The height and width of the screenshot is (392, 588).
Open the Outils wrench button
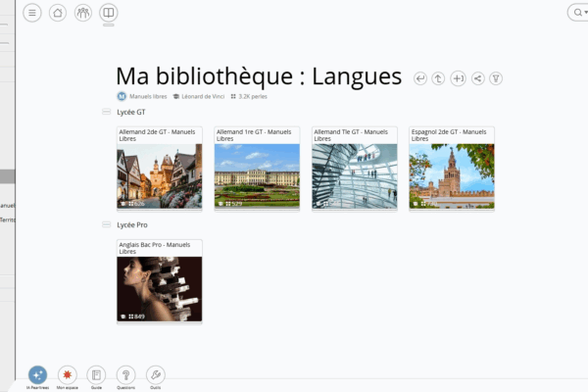155,374
